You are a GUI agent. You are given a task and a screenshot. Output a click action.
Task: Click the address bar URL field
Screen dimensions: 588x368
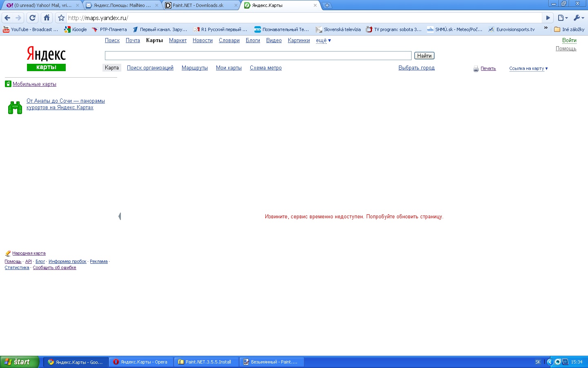304,18
